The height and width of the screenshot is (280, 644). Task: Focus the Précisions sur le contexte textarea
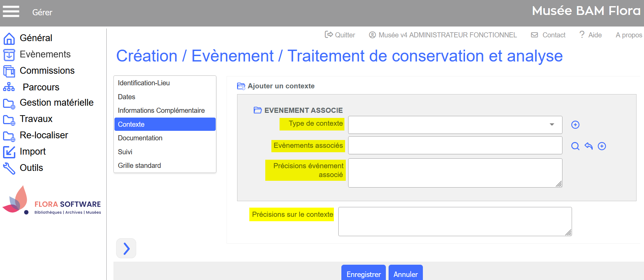point(454,221)
